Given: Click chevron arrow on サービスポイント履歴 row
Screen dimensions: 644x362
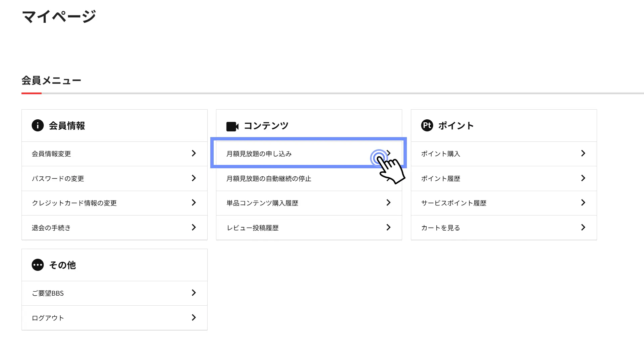Looking at the screenshot, I should point(583,202).
